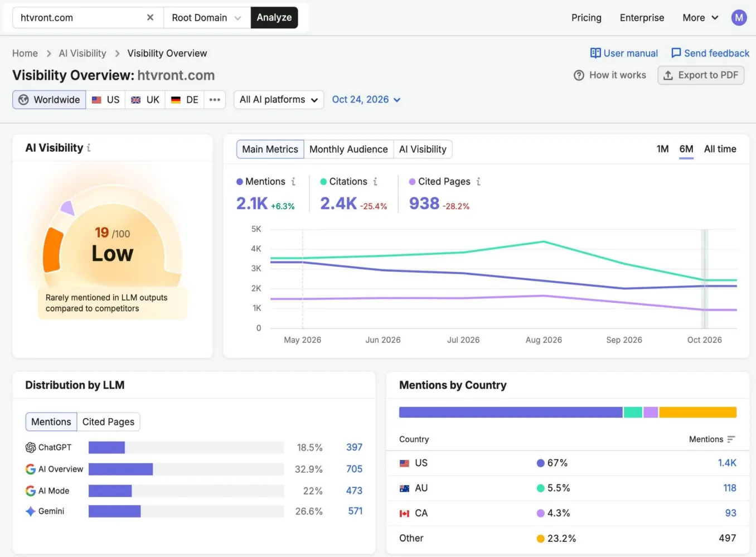Select the Worldwide location filter

coord(49,100)
